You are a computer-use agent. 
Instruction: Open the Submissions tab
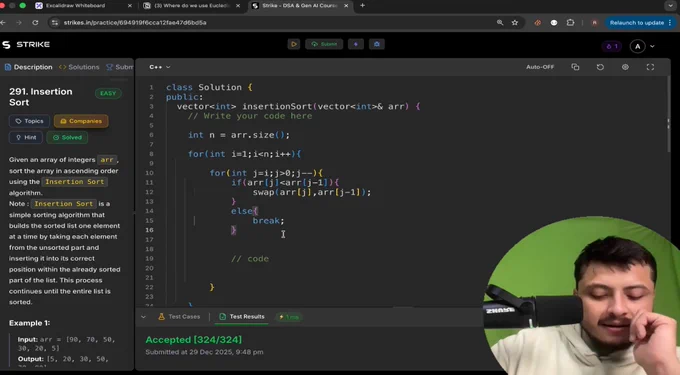pyautogui.click(x=120, y=67)
